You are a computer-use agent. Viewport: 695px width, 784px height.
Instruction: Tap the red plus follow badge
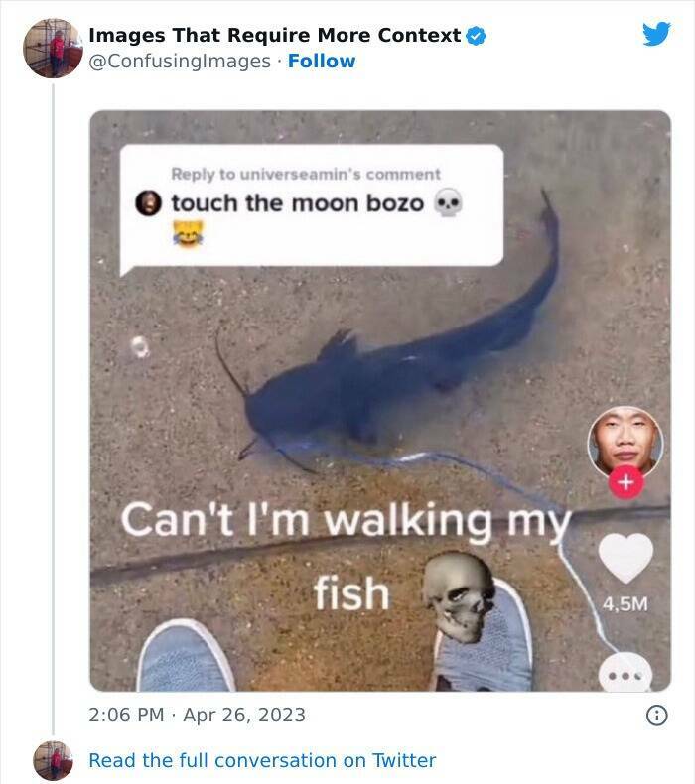pyautogui.click(x=626, y=483)
